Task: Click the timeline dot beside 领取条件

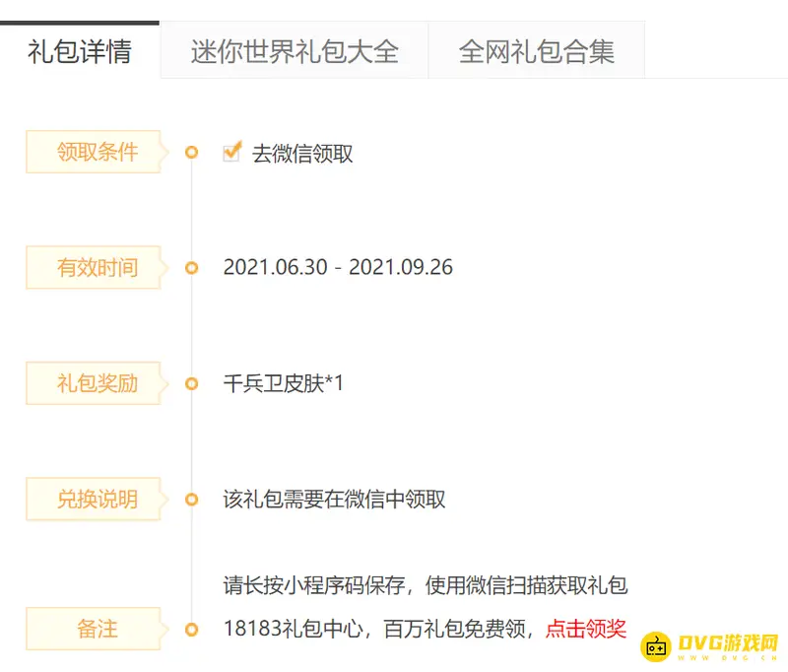Action: (x=191, y=152)
